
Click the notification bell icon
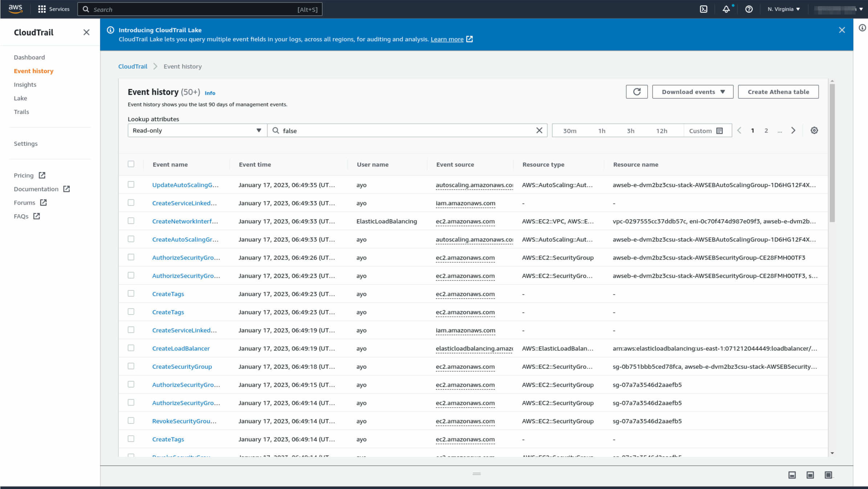[726, 9]
